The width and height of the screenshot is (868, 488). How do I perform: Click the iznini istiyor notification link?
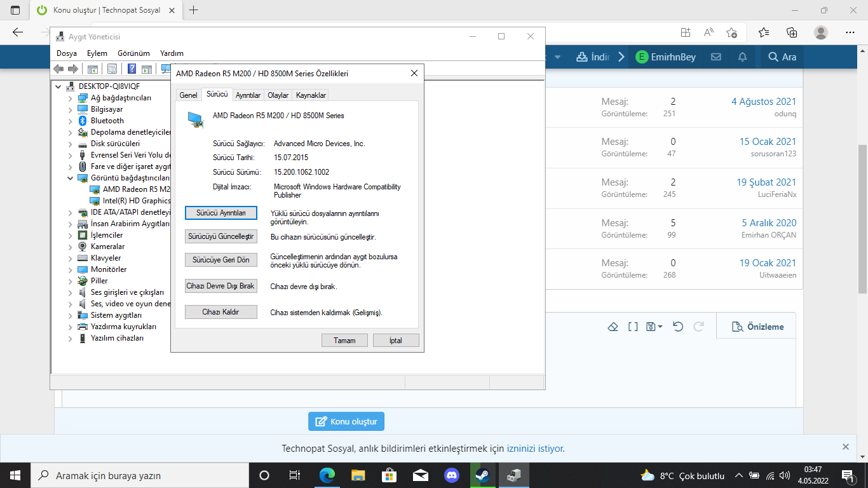535,449
